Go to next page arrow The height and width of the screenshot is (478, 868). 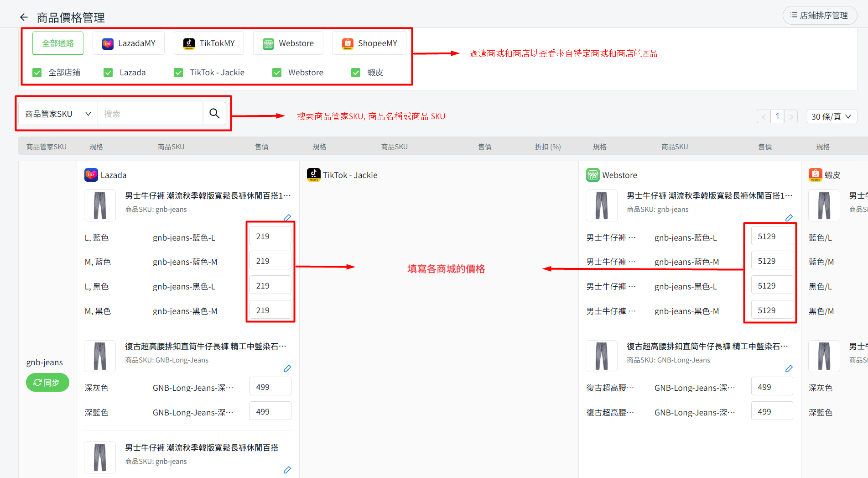791,117
